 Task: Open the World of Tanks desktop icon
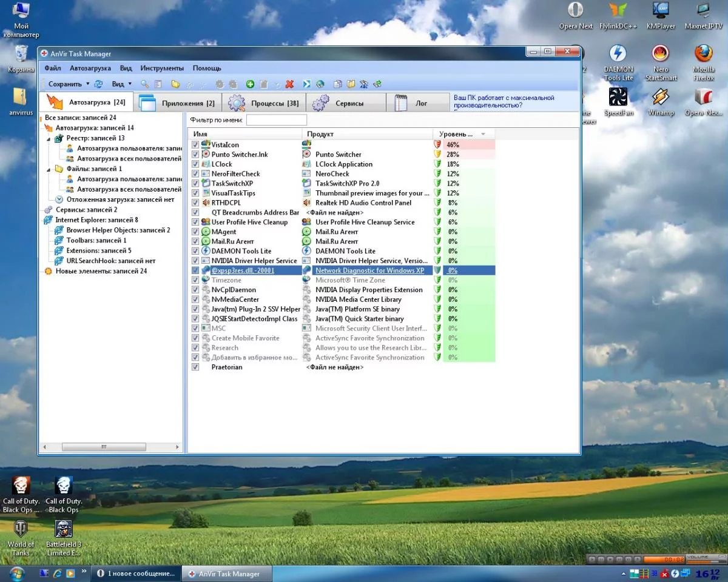[x=21, y=538]
